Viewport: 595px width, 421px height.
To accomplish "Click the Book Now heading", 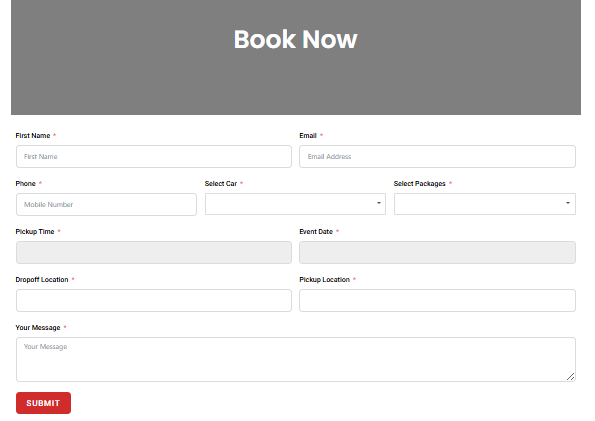I will [296, 39].
